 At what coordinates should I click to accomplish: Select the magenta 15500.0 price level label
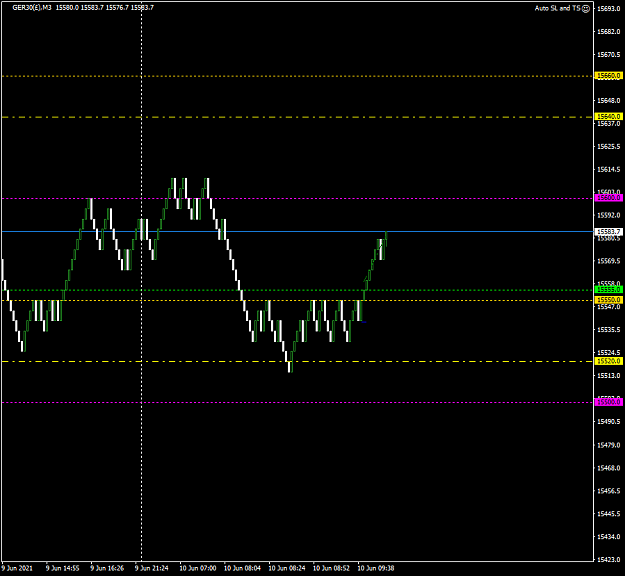[608, 402]
